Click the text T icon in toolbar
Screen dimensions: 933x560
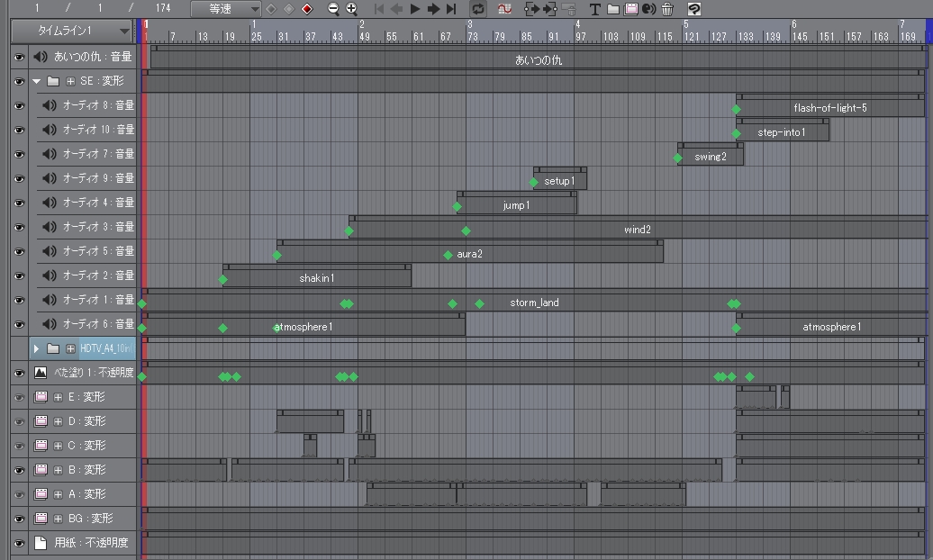point(594,9)
